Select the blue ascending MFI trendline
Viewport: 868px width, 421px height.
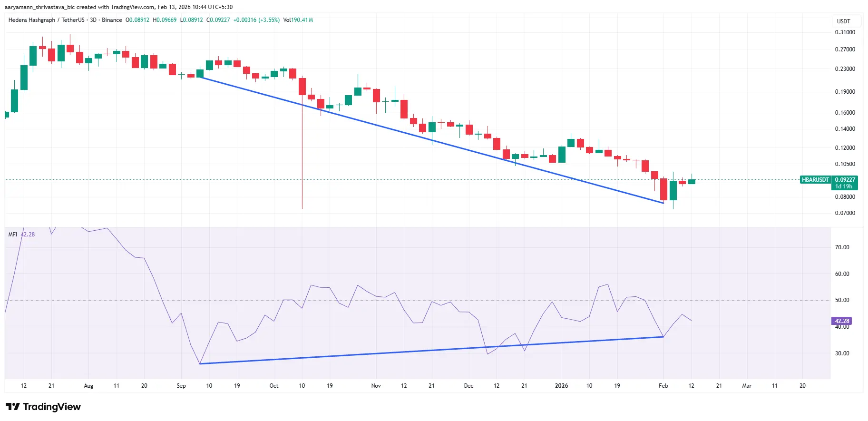pyautogui.click(x=428, y=351)
